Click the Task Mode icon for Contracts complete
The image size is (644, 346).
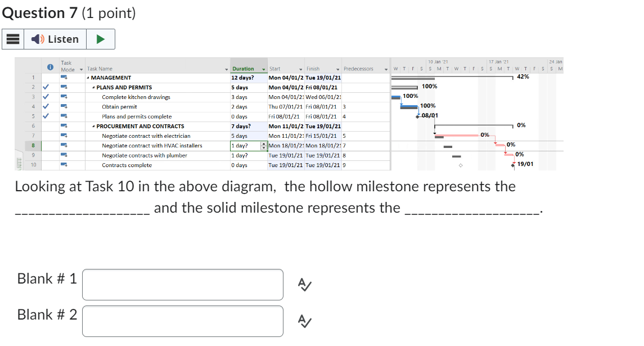[63, 164]
